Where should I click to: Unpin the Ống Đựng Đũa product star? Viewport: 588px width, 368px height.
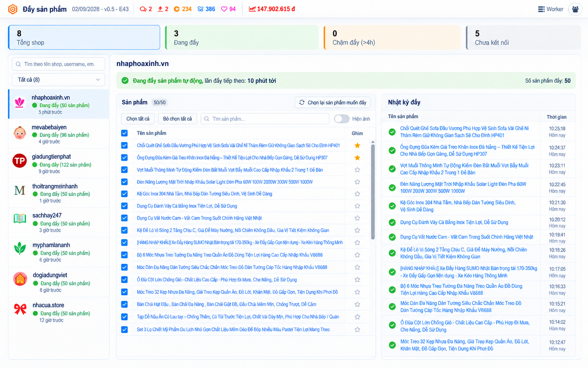pyautogui.click(x=357, y=158)
